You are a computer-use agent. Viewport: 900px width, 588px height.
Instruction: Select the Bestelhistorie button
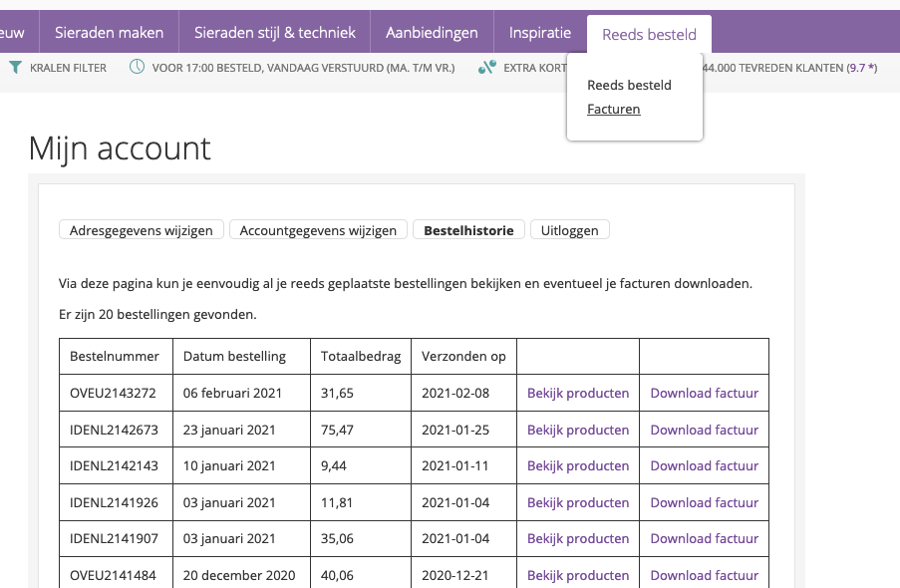tap(468, 230)
